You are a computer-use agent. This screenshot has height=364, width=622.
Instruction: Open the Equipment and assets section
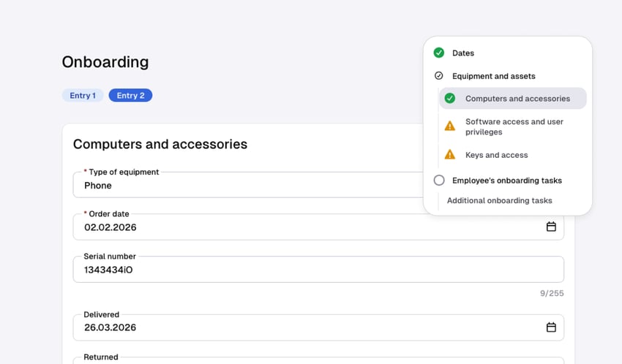(493, 76)
